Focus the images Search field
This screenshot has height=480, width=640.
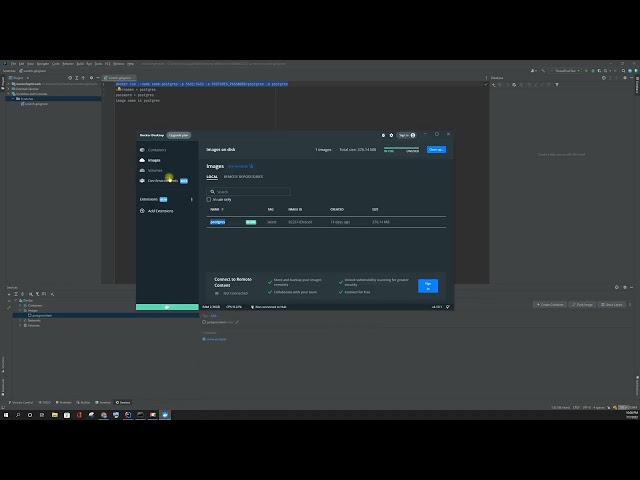(249, 191)
